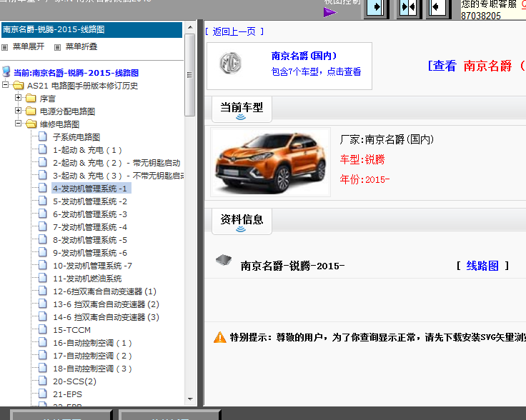Click the folder icon of AS21 电路图手册版本修订历史
The height and width of the screenshot is (420, 526).
coord(18,86)
